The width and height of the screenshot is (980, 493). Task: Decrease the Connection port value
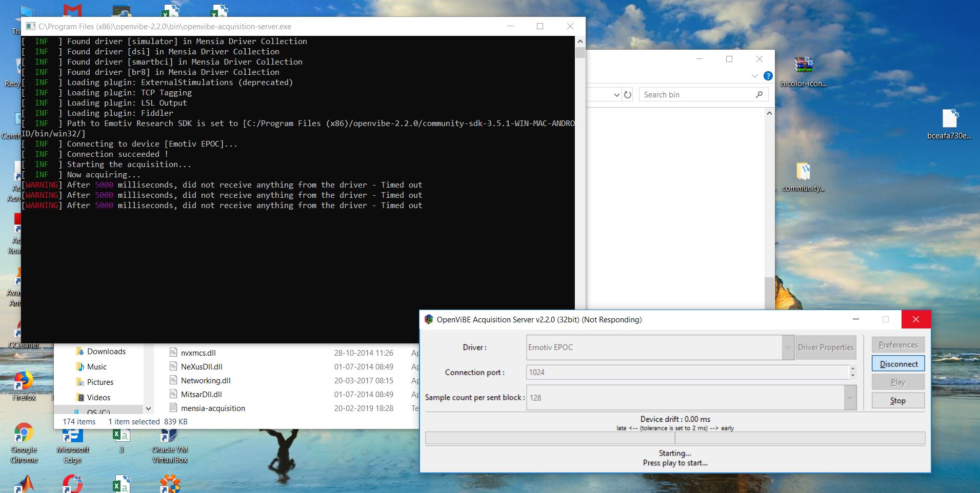(853, 376)
